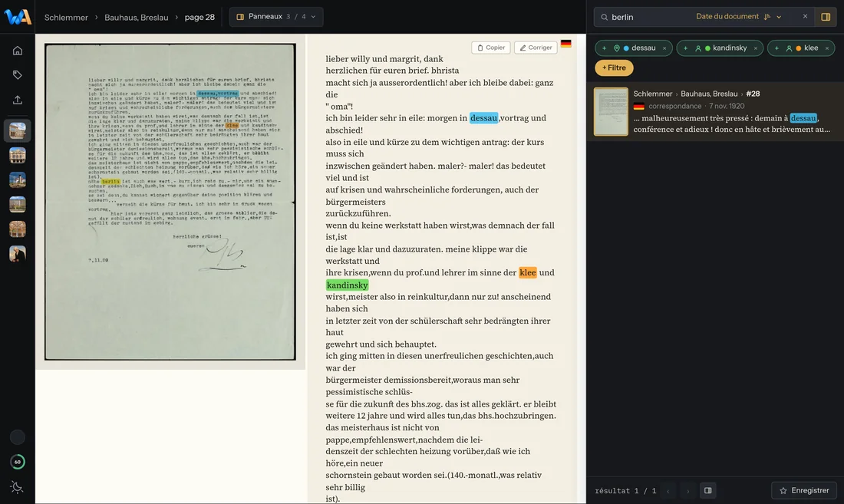Click the upload icon in the sidebar

(x=17, y=100)
